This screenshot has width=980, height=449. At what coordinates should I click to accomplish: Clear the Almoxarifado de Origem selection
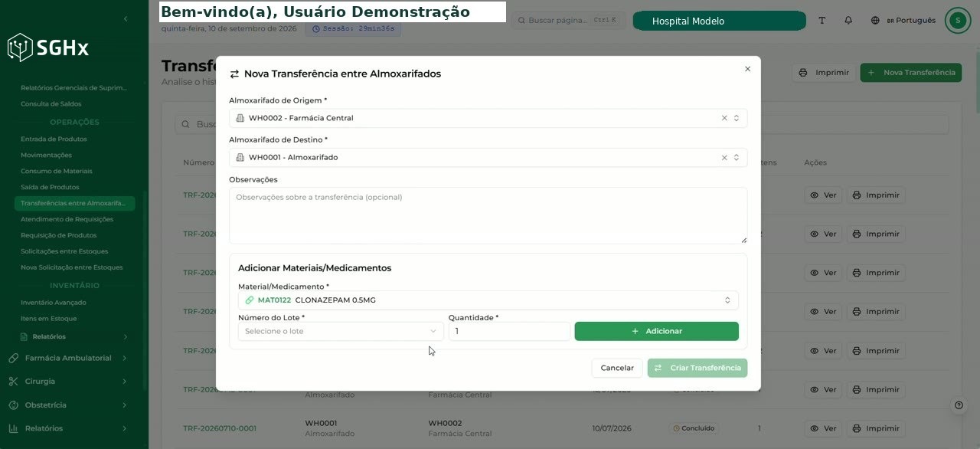724,118
